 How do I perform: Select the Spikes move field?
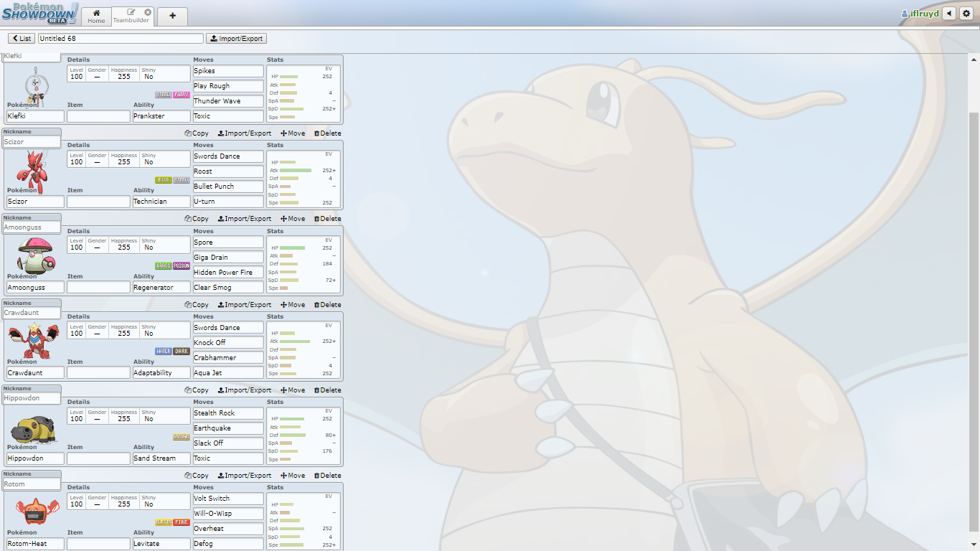pos(228,71)
